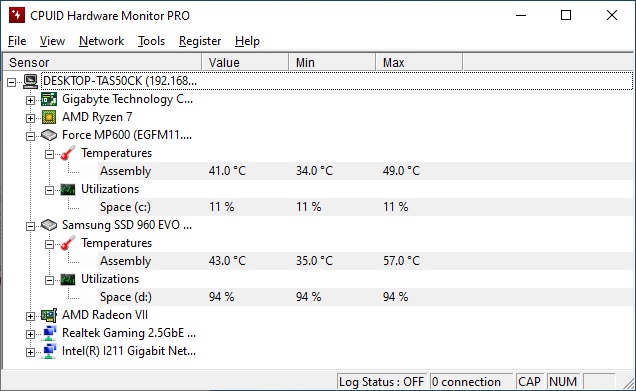Image resolution: width=636 pixels, height=391 pixels.
Task: Click the Samsung SSD 960 EVO drive icon
Action: pyautogui.click(x=49, y=225)
